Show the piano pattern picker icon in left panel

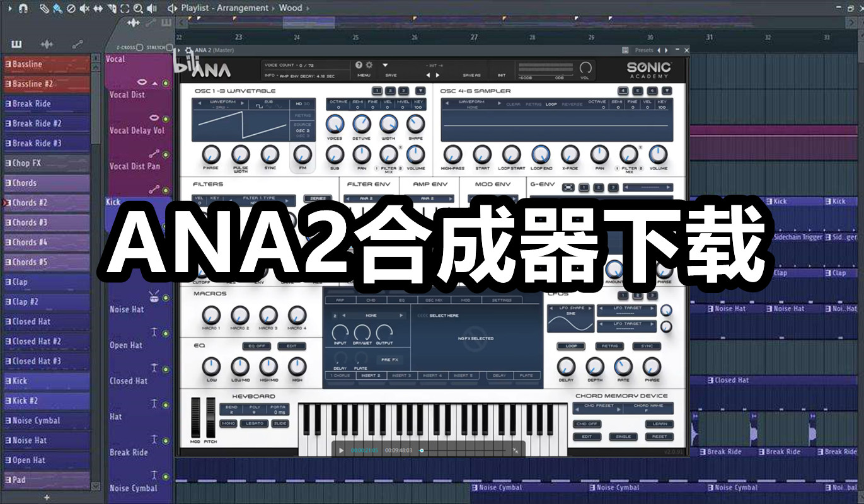pyautogui.click(x=16, y=44)
